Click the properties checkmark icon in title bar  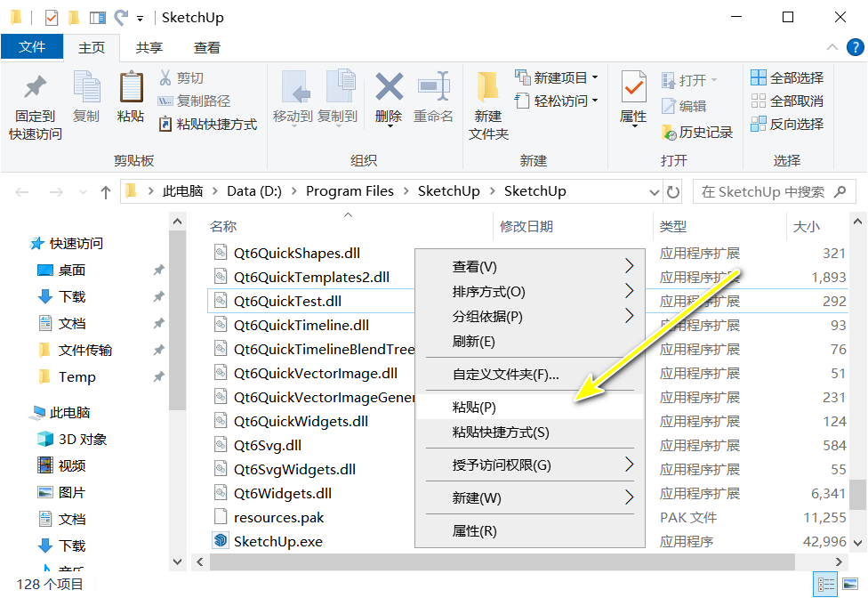[52, 18]
